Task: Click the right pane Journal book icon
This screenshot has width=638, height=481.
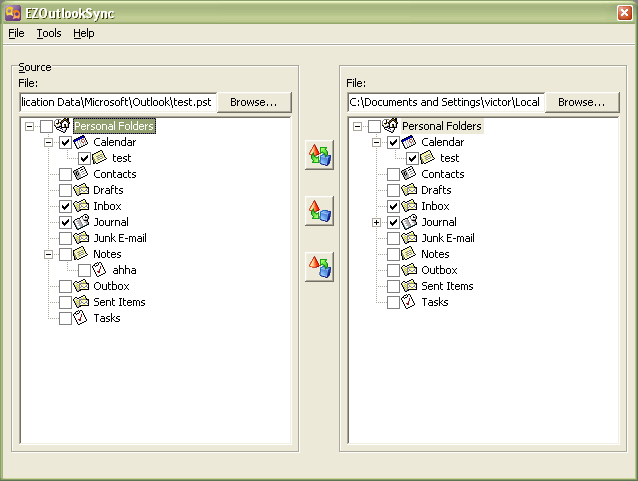Action: [409, 222]
